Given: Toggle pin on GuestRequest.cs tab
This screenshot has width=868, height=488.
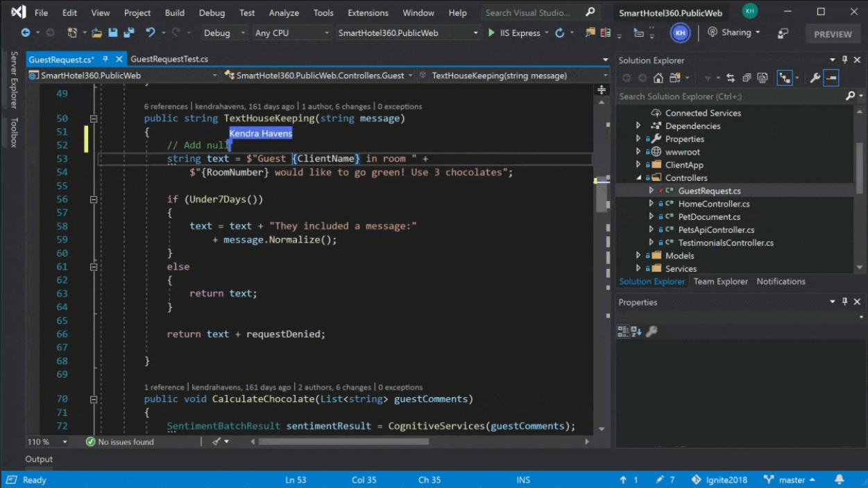Looking at the screenshot, I should [105, 60].
